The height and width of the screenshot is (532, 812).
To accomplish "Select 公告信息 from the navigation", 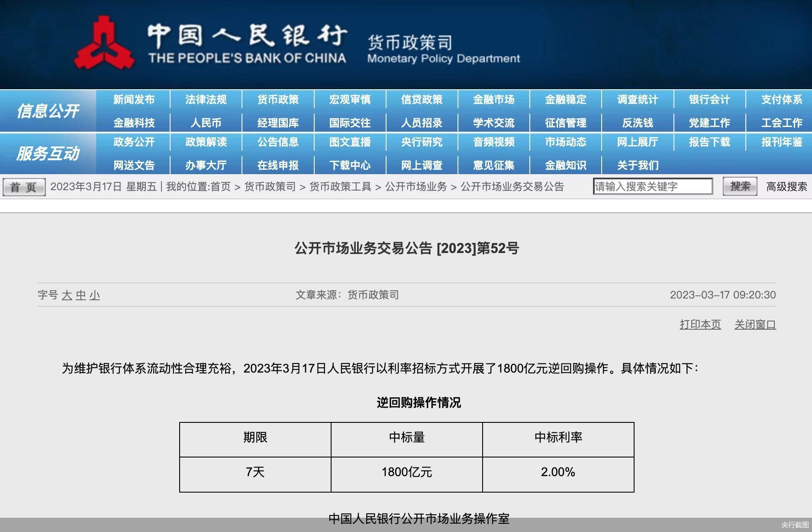I will click(277, 142).
